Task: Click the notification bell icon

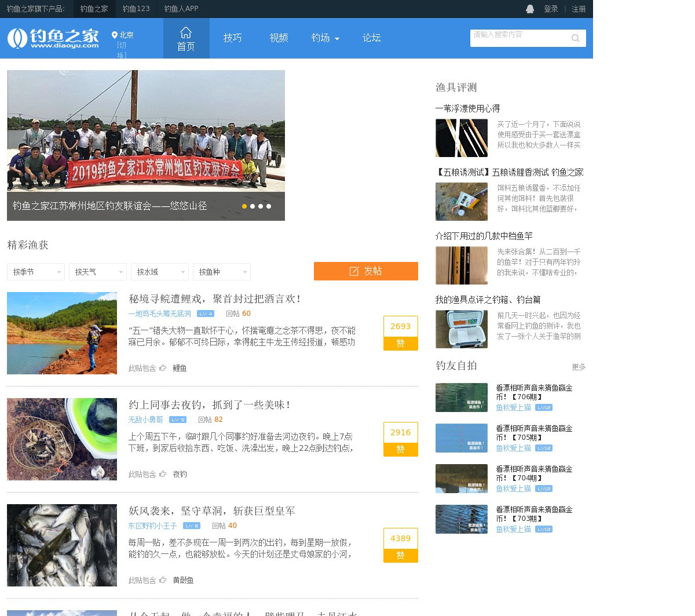Action: pos(530,9)
